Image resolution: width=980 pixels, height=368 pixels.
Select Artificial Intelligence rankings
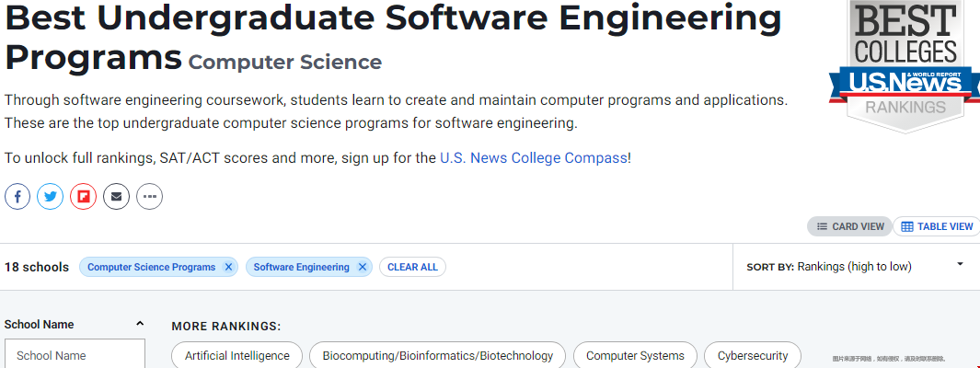tap(236, 355)
